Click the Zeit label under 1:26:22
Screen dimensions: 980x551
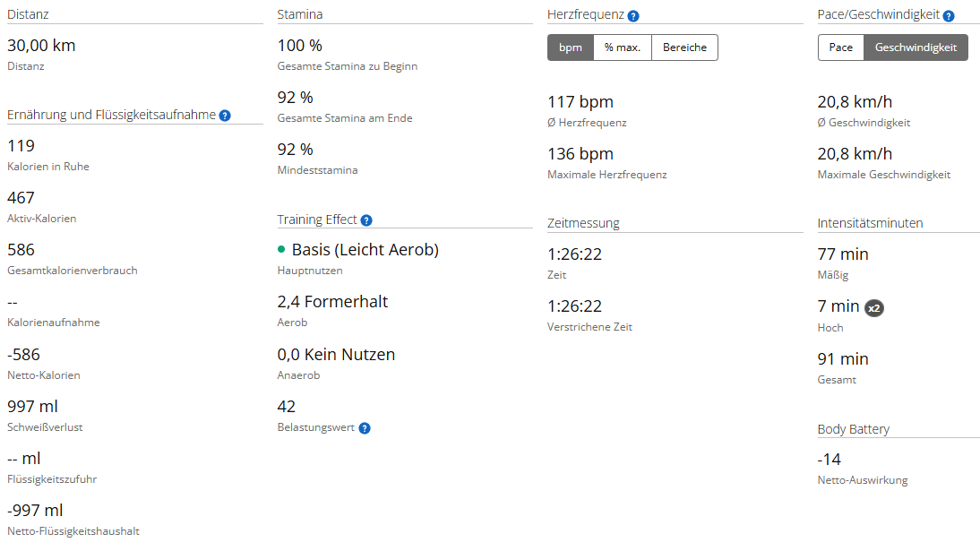pyautogui.click(x=557, y=275)
